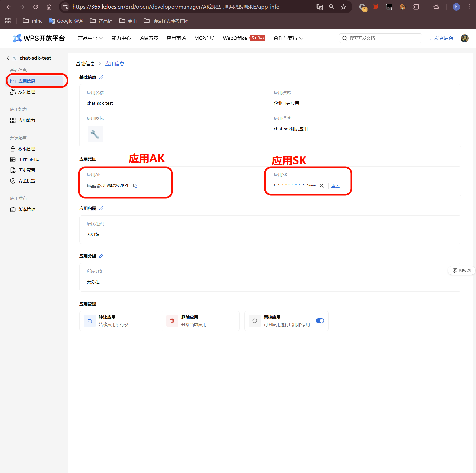Reveal 应用SK with the eye icon
This screenshot has width=476, height=473.
point(322,186)
